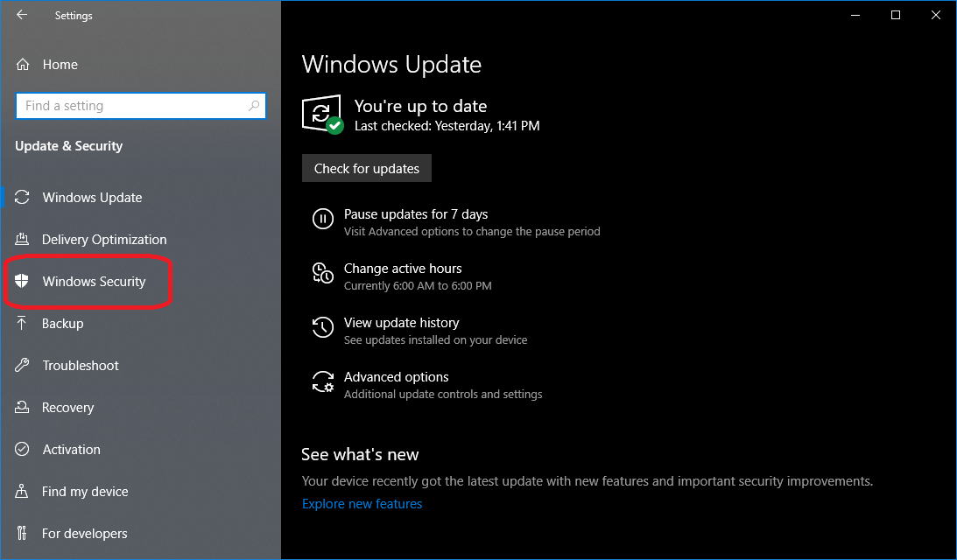The height and width of the screenshot is (560, 957).
Task: Click 'Currently 6:00 AM to 6:00 PM' text
Action: pyautogui.click(x=418, y=285)
